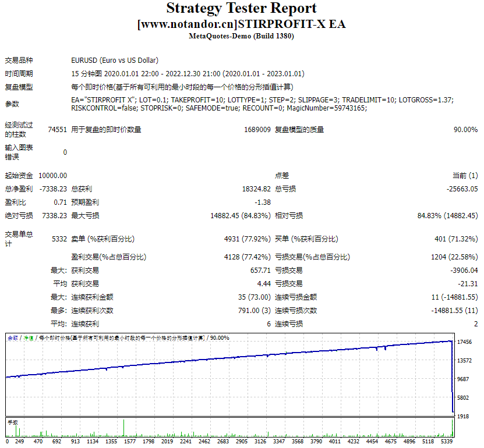Click x-axis label 2683
Image resolution: width=484 pixels, height=448 pixels.
coord(223,441)
